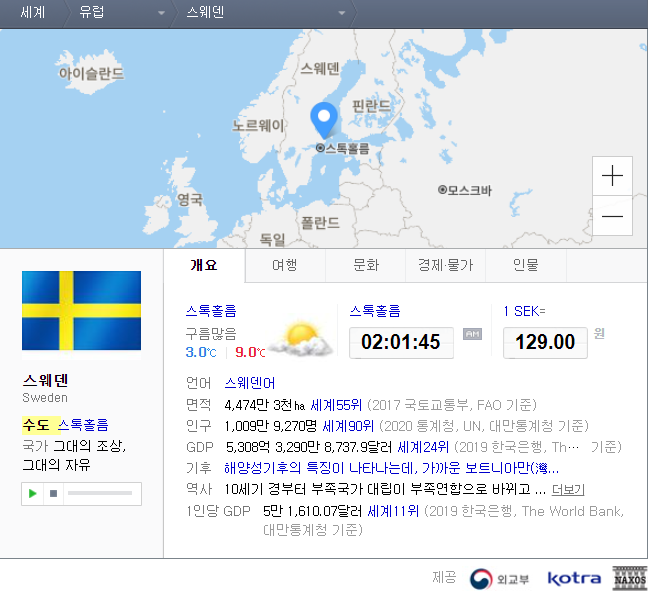
Task: Click 더보기 to expand history
Action: 568,490
